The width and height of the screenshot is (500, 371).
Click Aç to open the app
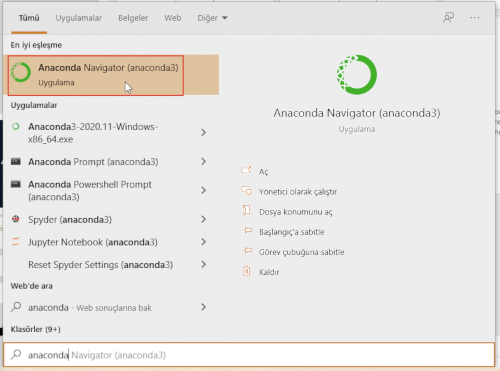(264, 172)
